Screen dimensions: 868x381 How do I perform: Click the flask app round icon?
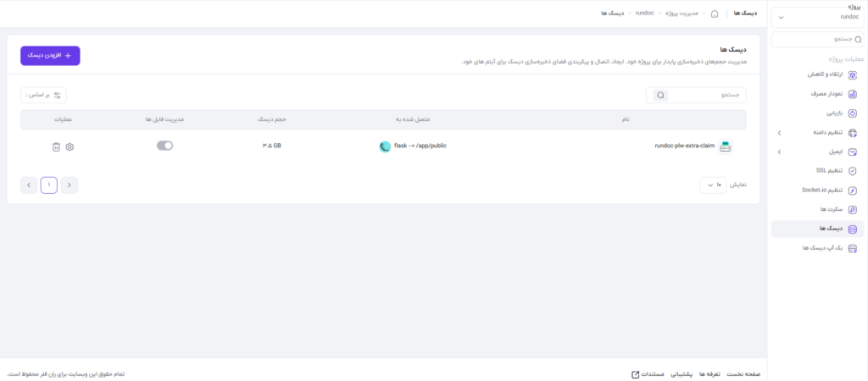tap(385, 146)
